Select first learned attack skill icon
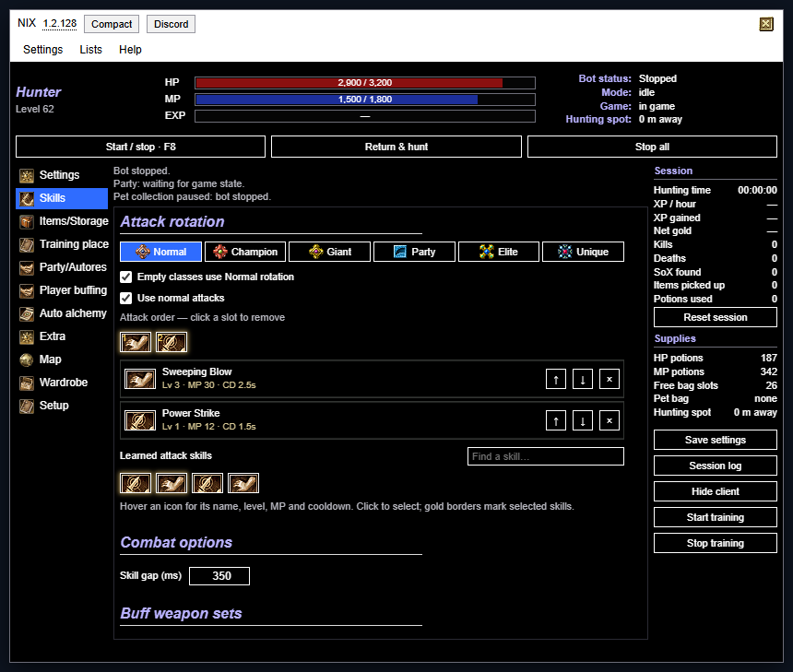The image size is (793, 672). 136,483
